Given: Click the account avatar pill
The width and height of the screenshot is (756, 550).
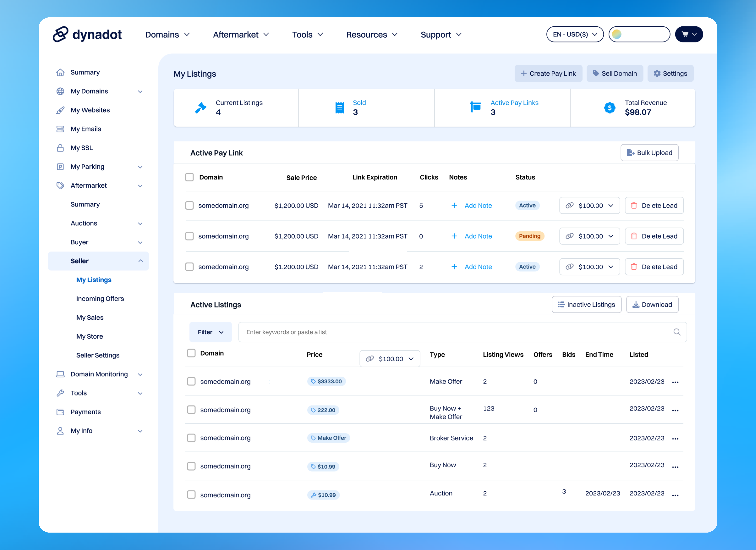Looking at the screenshot, I should click(639, 34).
